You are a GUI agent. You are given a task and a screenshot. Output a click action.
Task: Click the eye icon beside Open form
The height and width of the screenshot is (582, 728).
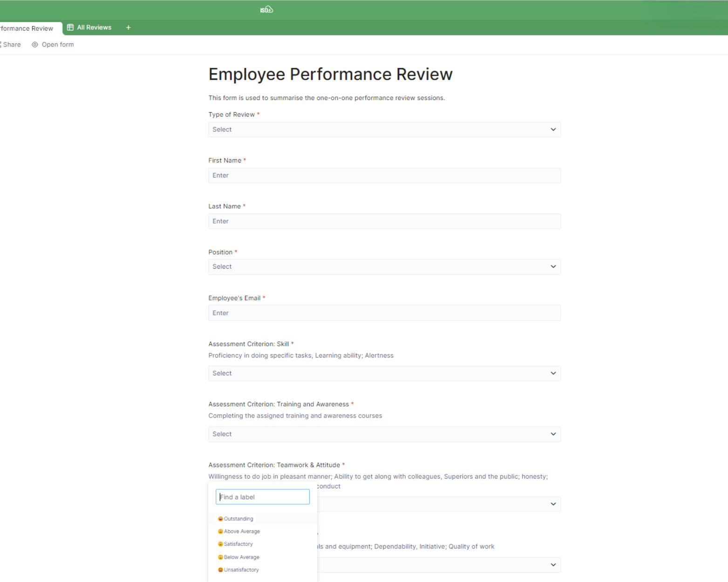[x=35, y=45]
